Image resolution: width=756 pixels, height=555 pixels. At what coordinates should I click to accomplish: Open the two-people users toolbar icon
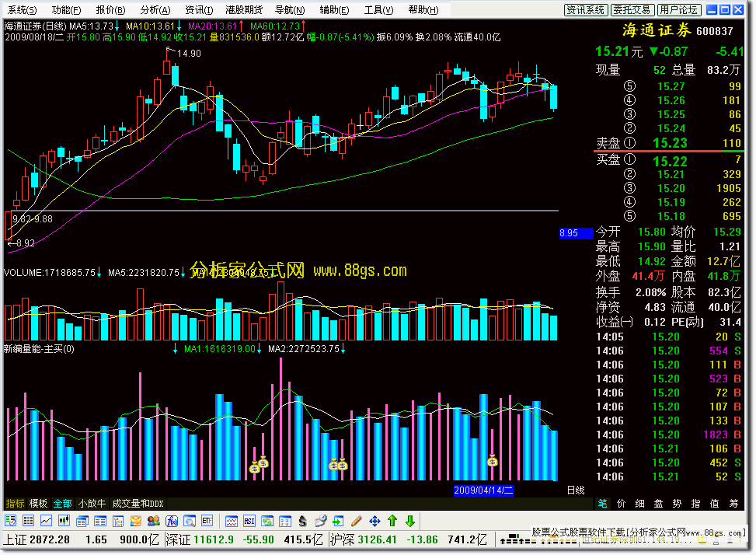pyautogui.click(x=154, y=522)
